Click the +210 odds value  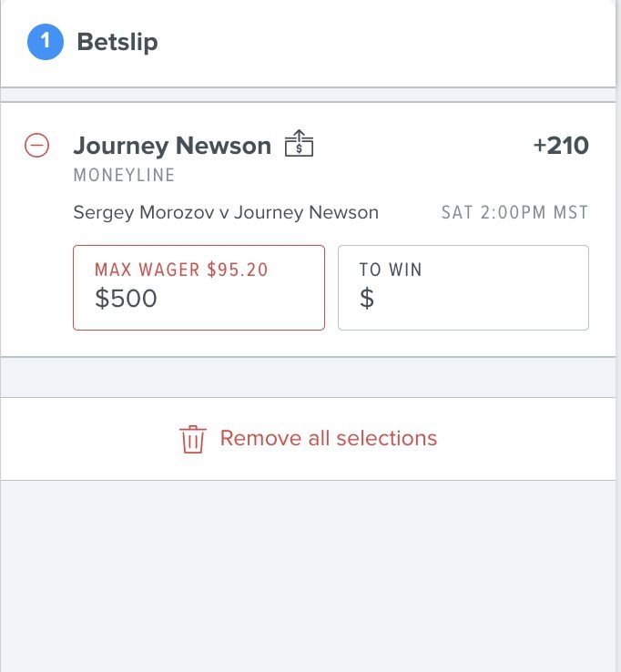point(561,146)
